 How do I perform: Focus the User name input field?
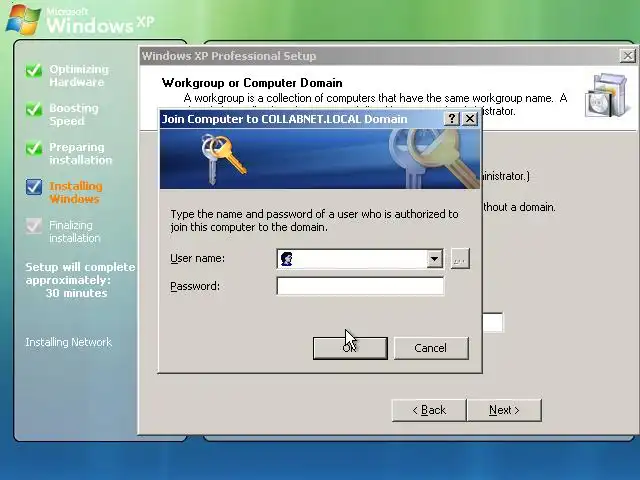click(x=360, y=259)
